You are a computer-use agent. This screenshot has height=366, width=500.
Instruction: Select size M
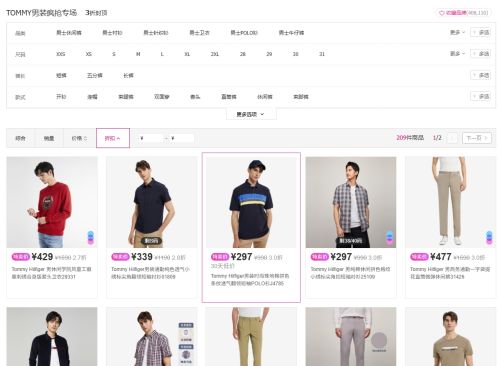point(138,54)
